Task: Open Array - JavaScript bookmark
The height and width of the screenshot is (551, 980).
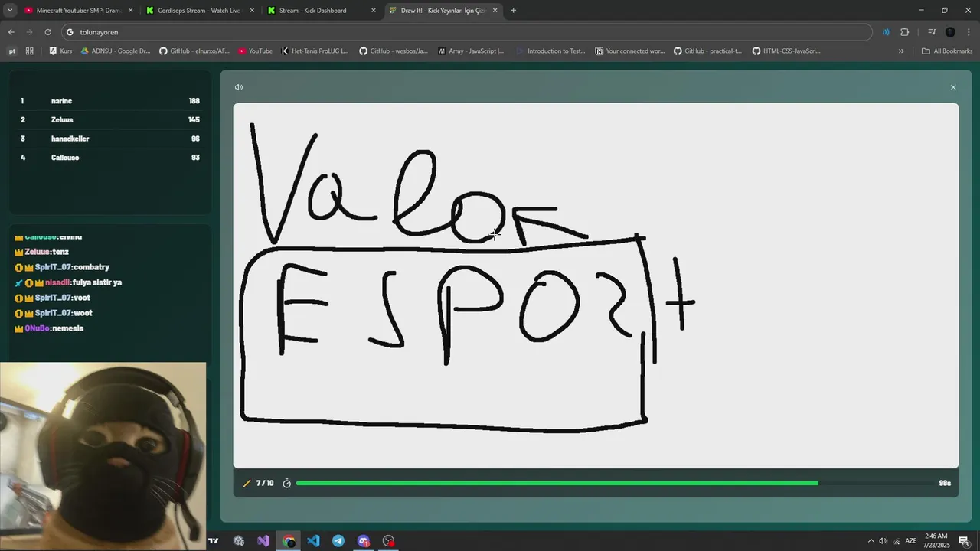Action: pos(471,51)
